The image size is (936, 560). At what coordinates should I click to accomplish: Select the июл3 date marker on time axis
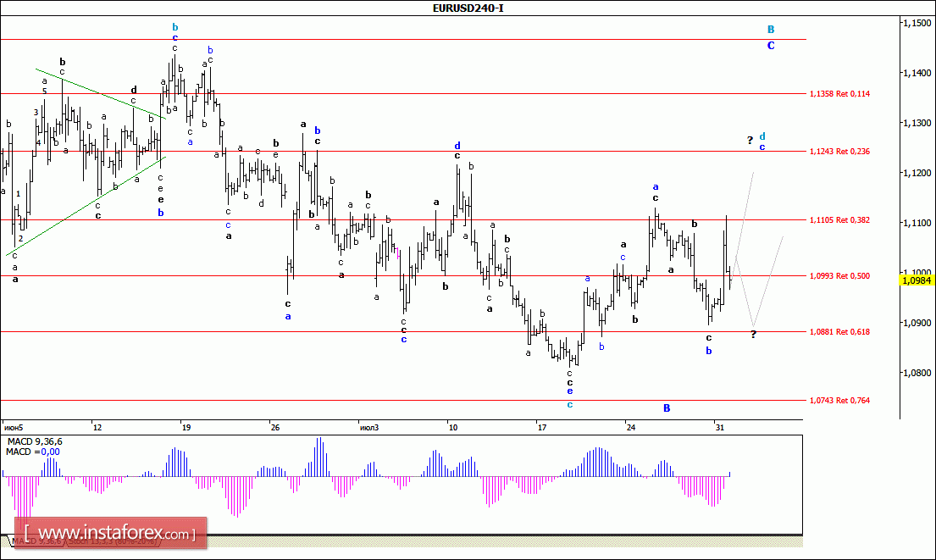368,426
